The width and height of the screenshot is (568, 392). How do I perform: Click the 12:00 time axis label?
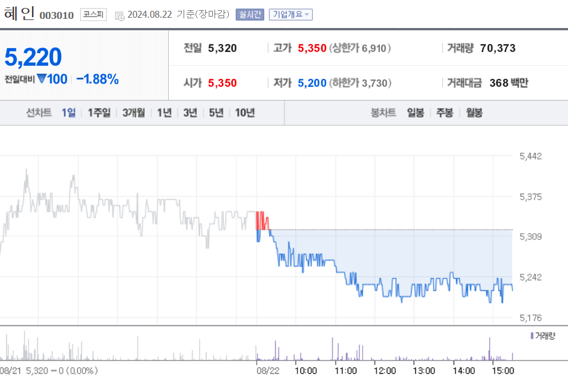[x=385, y=371]
